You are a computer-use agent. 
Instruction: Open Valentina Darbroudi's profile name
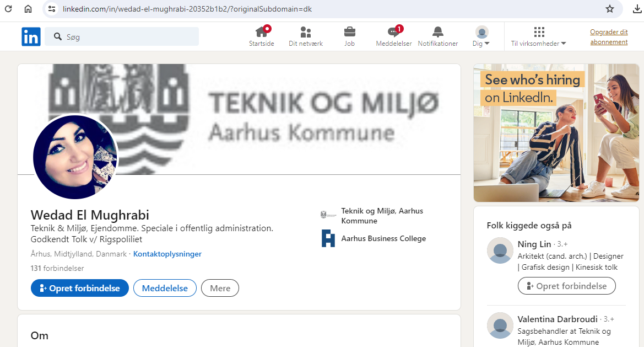(x=558, y=319)
